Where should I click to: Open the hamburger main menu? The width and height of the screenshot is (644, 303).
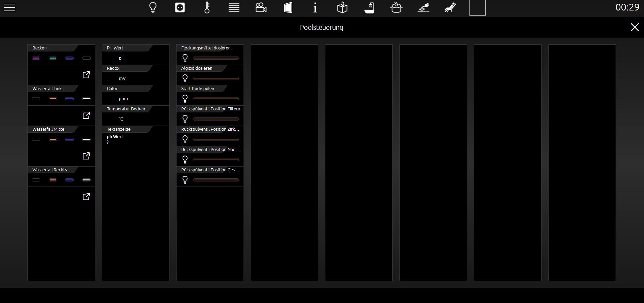(9, 7)
